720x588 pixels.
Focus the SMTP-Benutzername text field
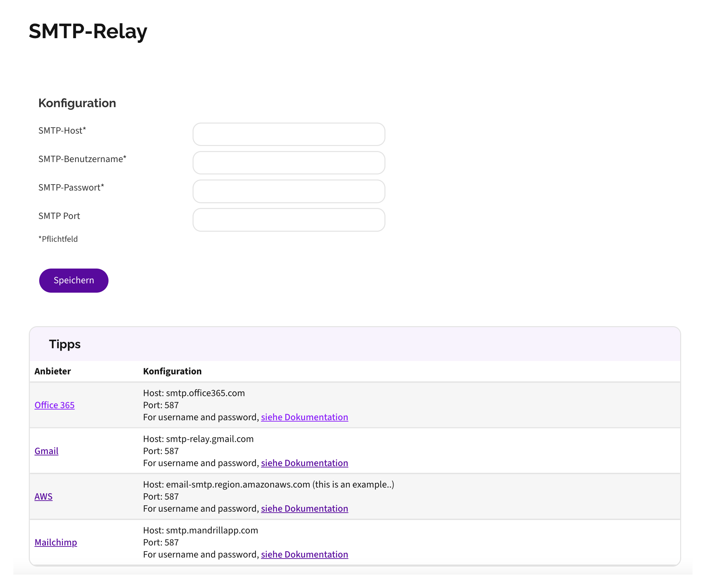(x=289, y=163)
